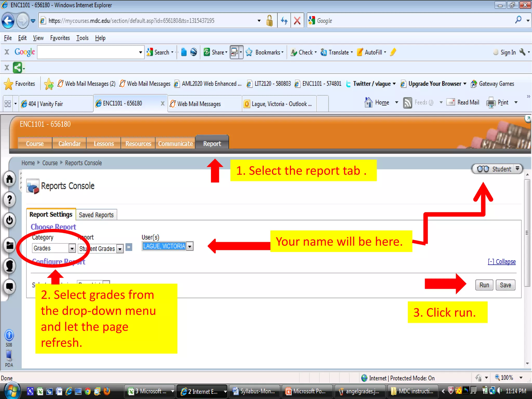Open the User(s) LAGUE, VICTORIA dropdown

coord(190,246)
